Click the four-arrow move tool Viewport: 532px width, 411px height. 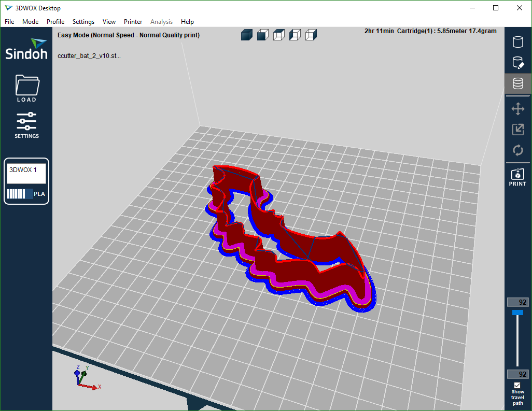click(x=517, y=109)
